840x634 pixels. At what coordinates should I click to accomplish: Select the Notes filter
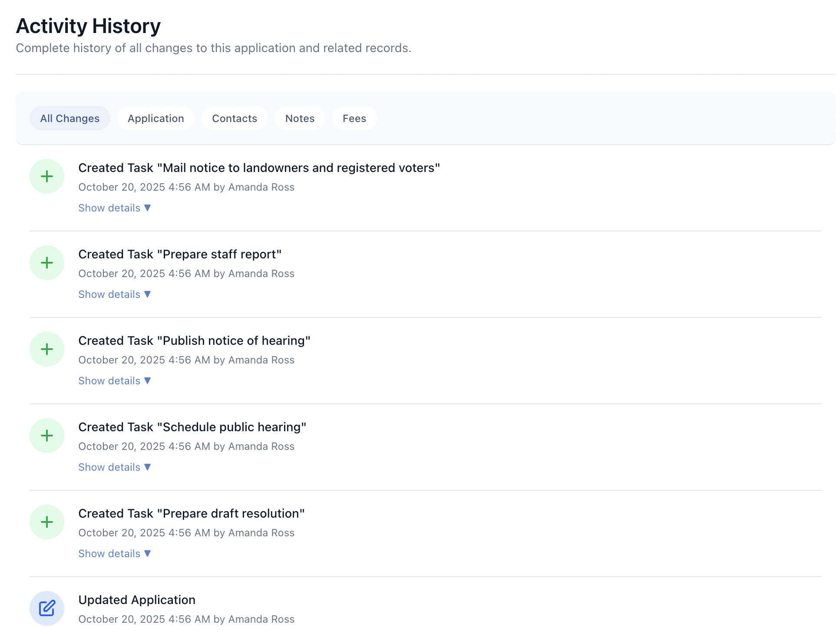300,118
